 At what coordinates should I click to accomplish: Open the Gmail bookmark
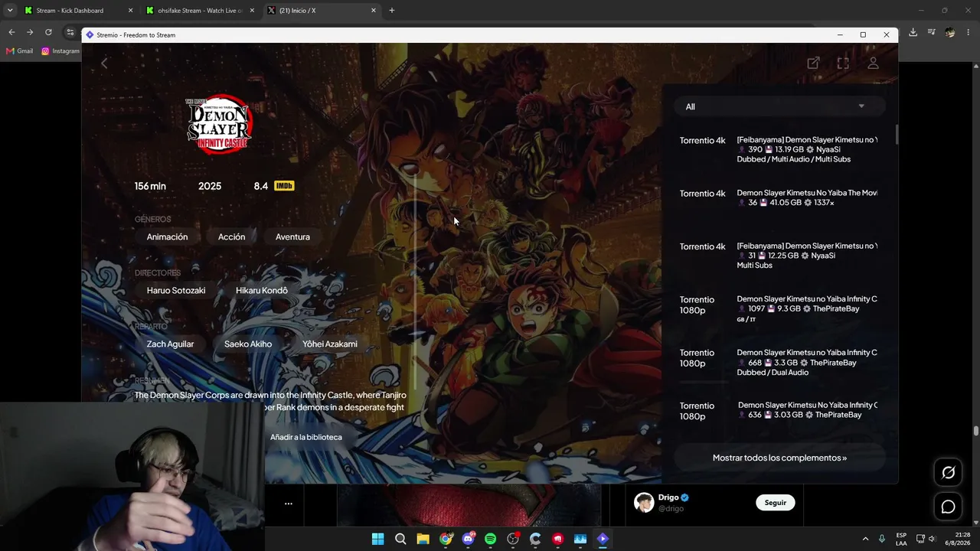click(x=20, y=51)
